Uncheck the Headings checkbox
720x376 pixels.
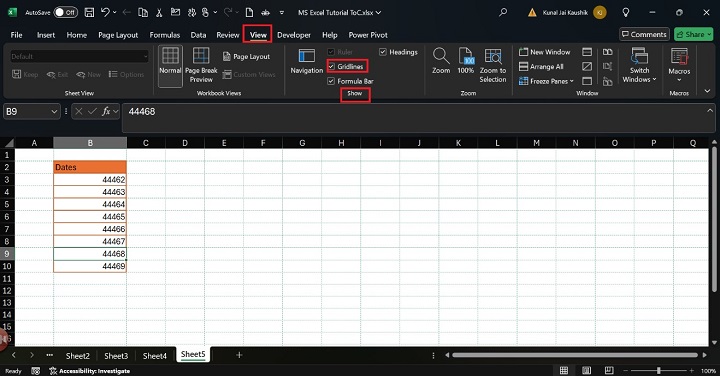(x=383, y=52)
